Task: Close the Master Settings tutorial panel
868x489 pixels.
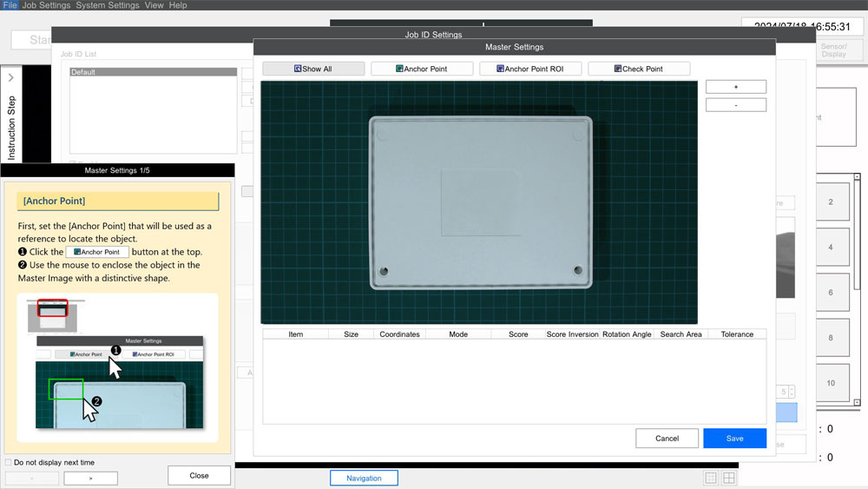Action: point(199,475)
